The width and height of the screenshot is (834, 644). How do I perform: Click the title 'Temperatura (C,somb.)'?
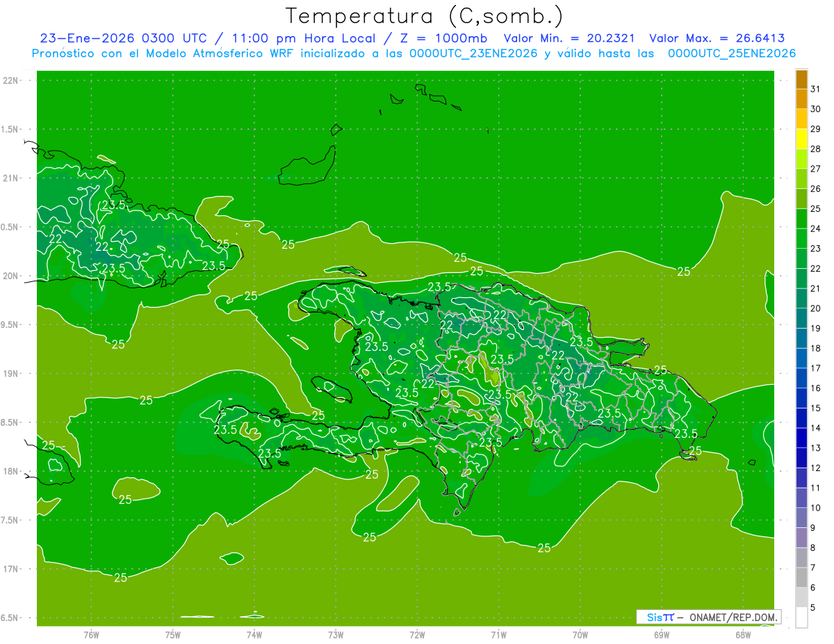(x=424, y=15)
